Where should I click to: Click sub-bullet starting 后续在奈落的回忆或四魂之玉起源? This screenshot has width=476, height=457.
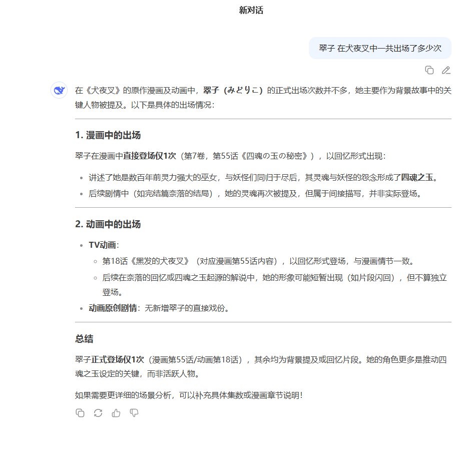click(x=274, y=285)
